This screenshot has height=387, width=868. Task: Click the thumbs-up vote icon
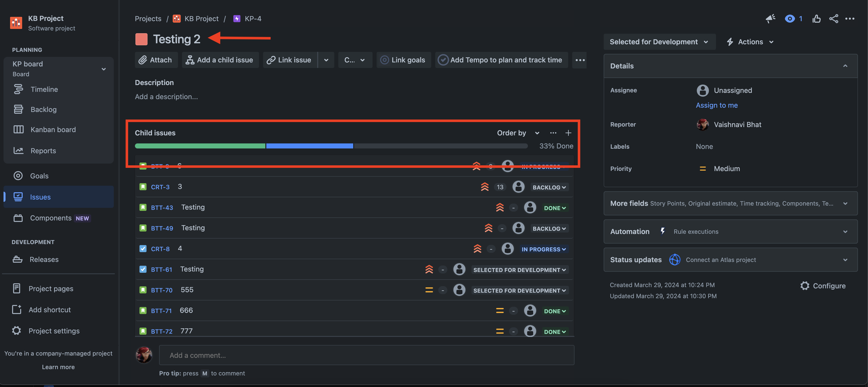click(x=816, y=19)
